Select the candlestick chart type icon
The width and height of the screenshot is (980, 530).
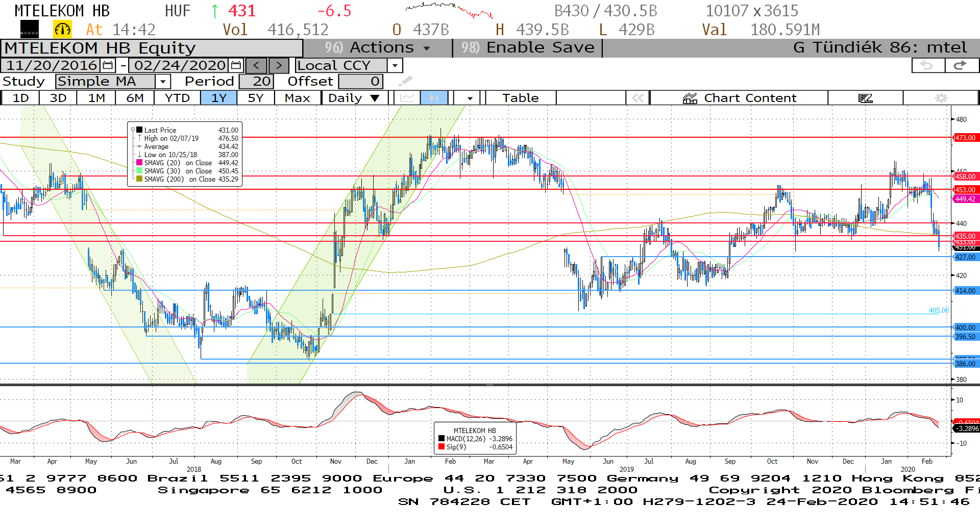434,98
